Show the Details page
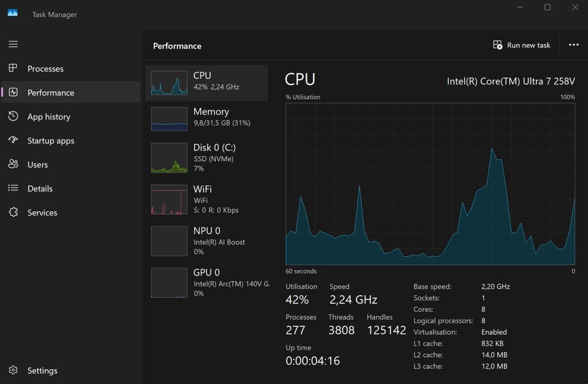The height and width of the screenshot is (384, 588). (x=71, y=189)
